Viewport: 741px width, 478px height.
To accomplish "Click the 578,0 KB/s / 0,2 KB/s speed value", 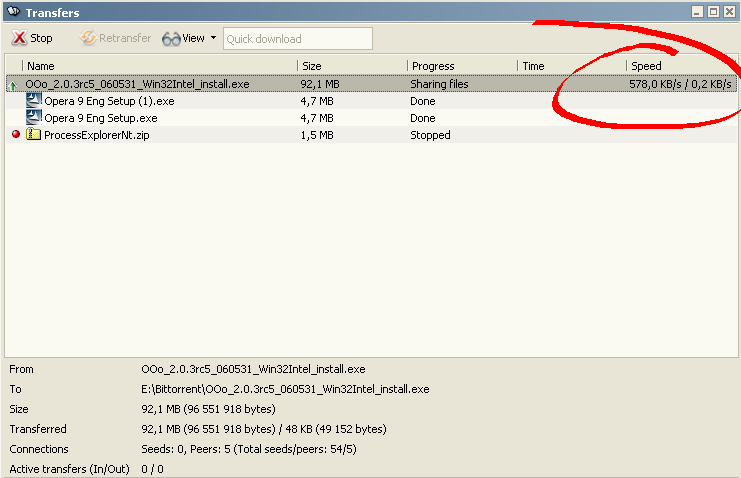I will coord(680,84).
